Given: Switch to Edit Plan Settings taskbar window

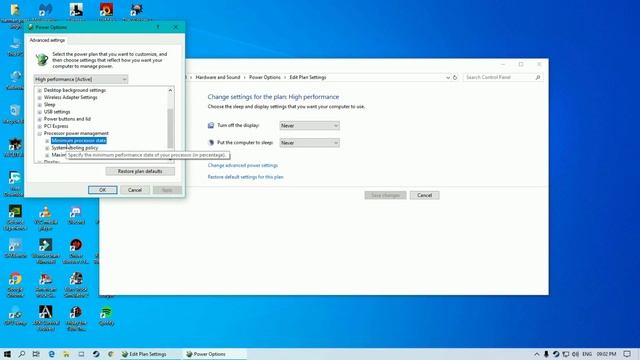Looking at the screenshot, I should [149, 354].
